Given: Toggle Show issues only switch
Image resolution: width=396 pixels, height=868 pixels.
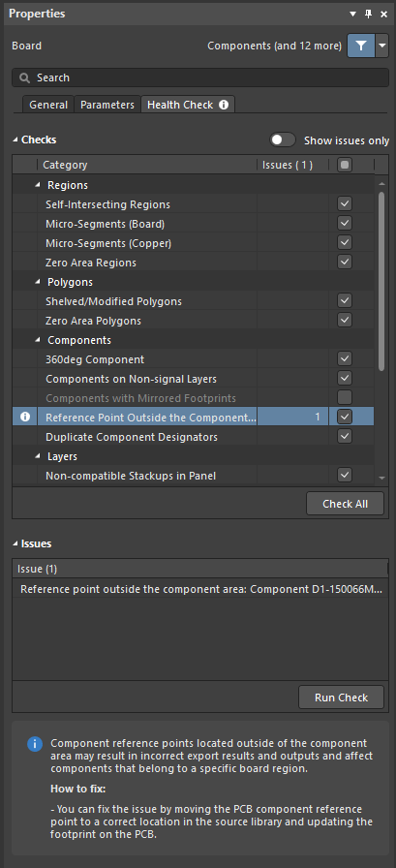Looking at the screenshot, I should tap(282, 140).
